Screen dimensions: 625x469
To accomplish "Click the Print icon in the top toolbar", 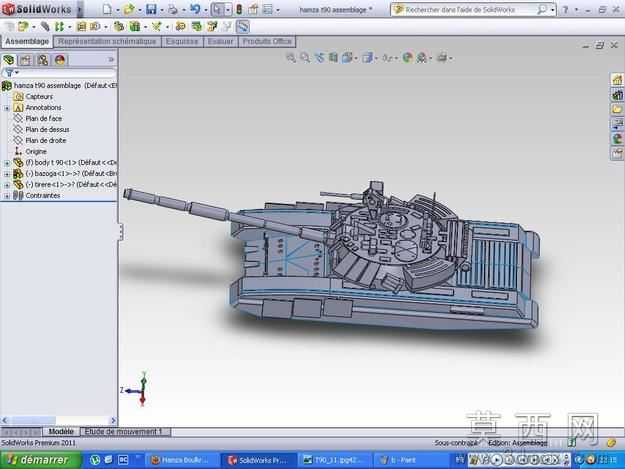I will (173, 9).
